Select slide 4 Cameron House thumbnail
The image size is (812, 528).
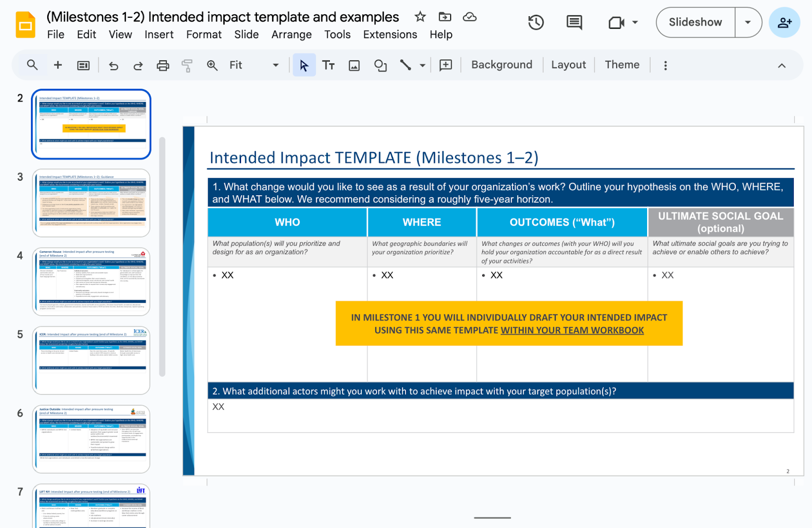(91, 281)
